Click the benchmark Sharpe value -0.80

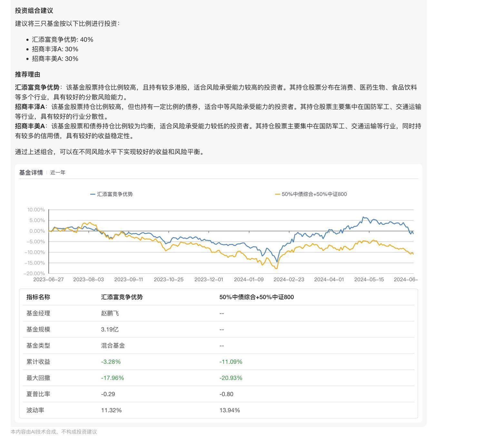[x=226, y=394]
